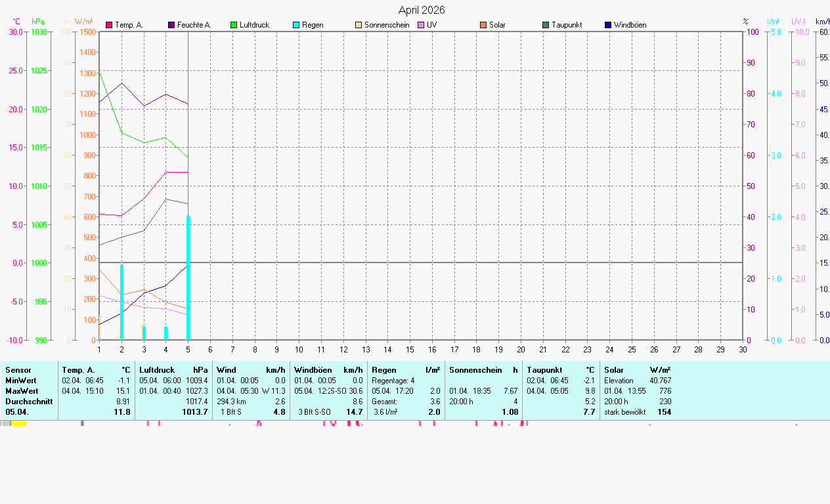Click the Luftdruck column header in table
Screen dimensions: 830x504
click(157, 370)
